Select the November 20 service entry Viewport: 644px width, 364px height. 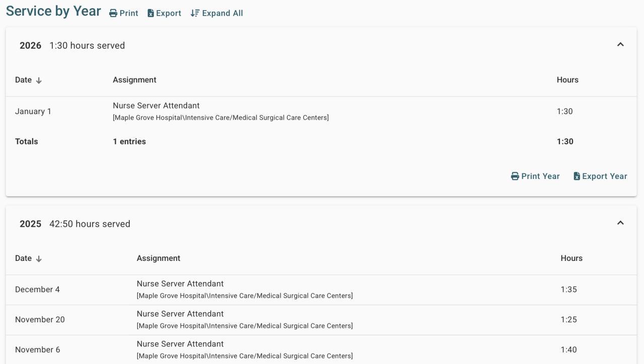tap(40, 320)
